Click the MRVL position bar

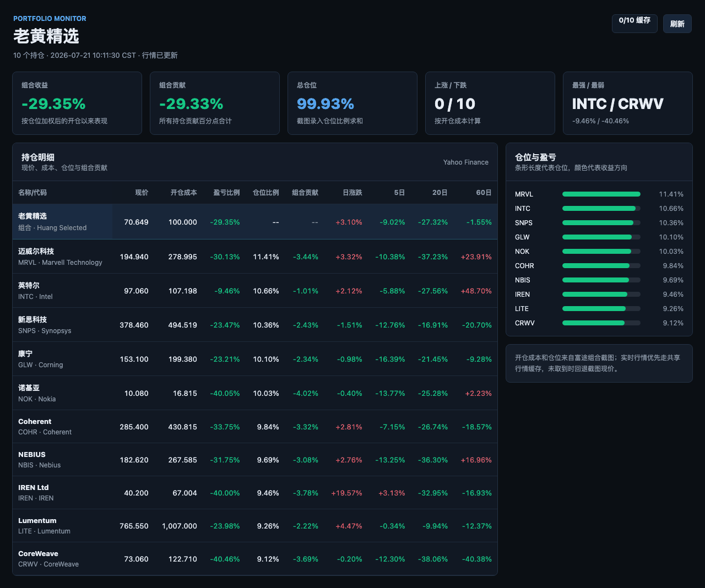(601, 194)
